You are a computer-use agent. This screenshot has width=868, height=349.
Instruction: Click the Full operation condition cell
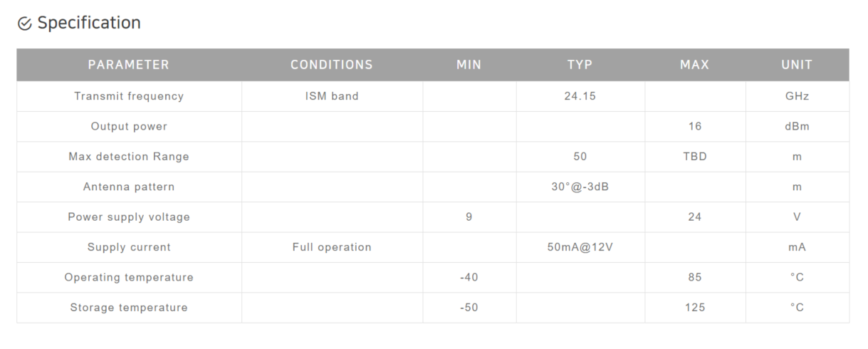332,247
